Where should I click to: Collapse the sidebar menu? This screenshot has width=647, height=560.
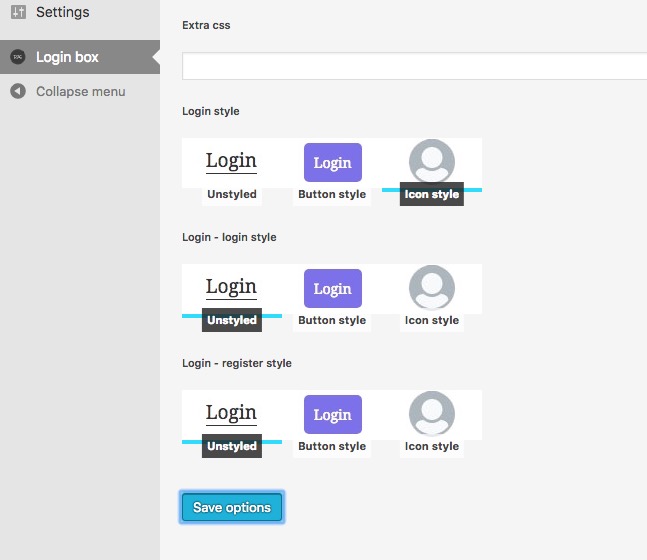point(80,91)
